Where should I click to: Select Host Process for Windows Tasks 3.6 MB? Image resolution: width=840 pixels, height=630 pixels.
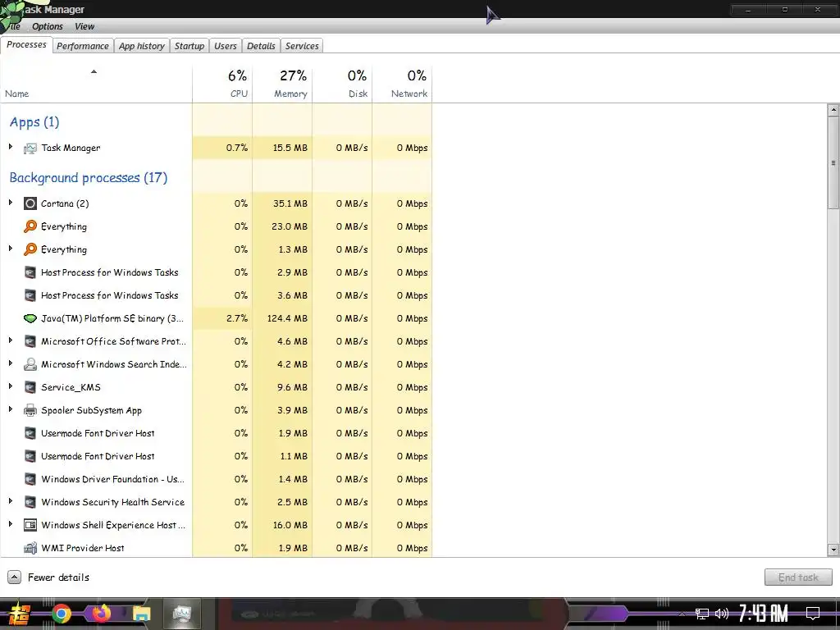tap(216, 295)
